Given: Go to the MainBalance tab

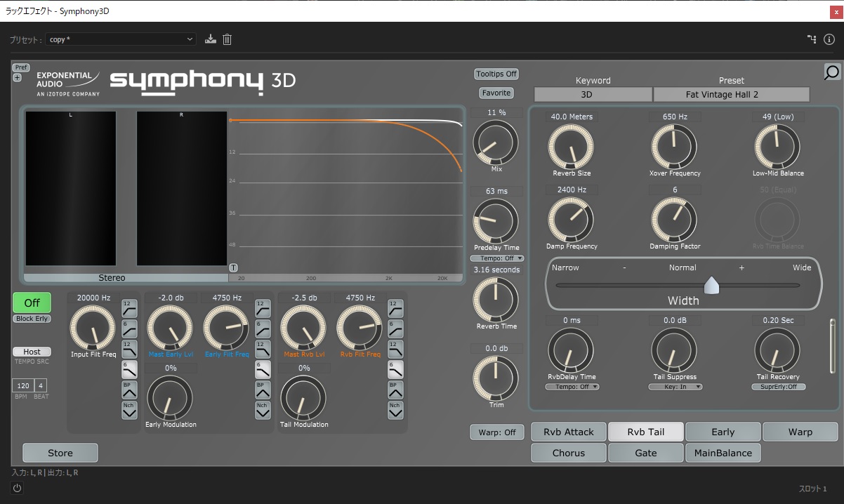Looking at the screenshot, I should (x=723, y=453).
